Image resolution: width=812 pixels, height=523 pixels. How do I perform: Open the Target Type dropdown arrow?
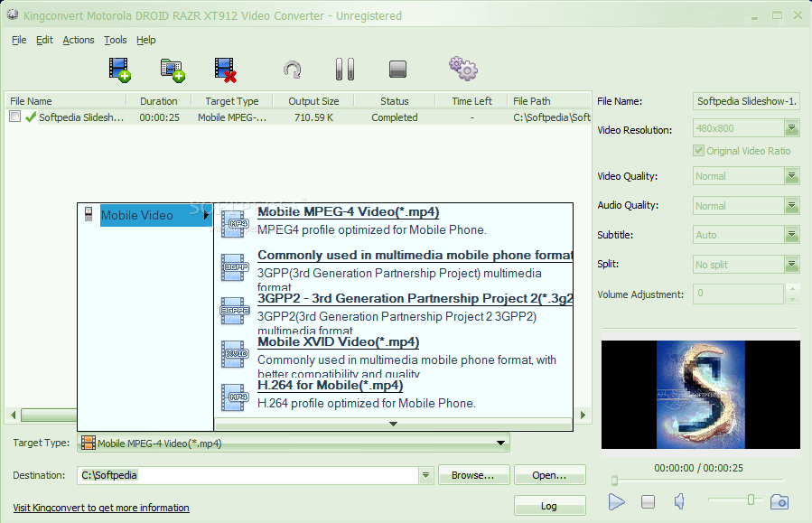point(500,443)
